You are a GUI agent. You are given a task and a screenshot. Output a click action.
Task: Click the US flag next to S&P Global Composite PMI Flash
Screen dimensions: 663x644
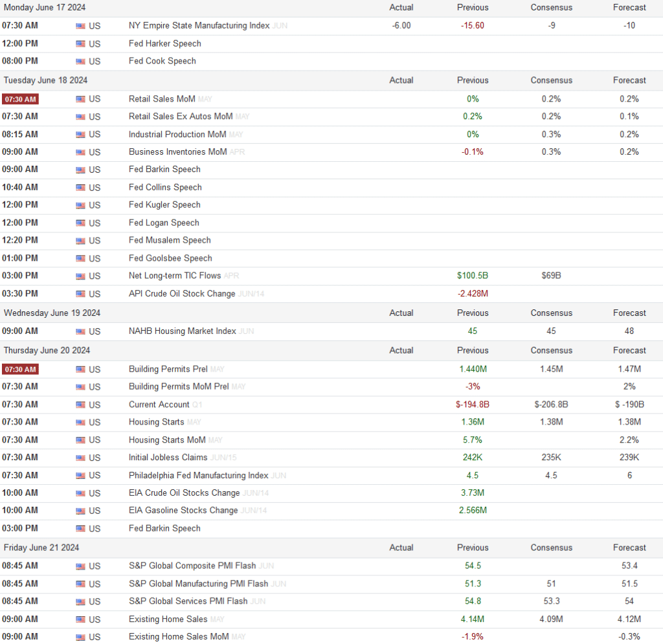tap(80, 567)
